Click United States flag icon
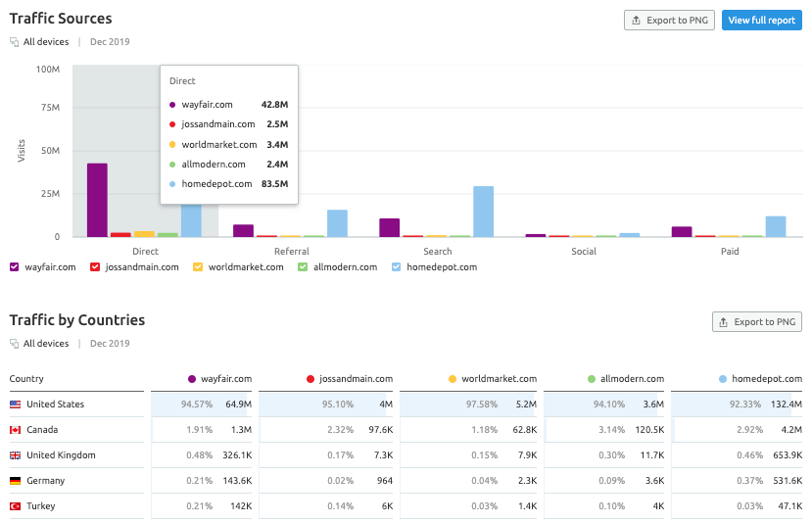The height and width of the screenshot is (523, 812). pyautogui.click(x=16, y=404)
